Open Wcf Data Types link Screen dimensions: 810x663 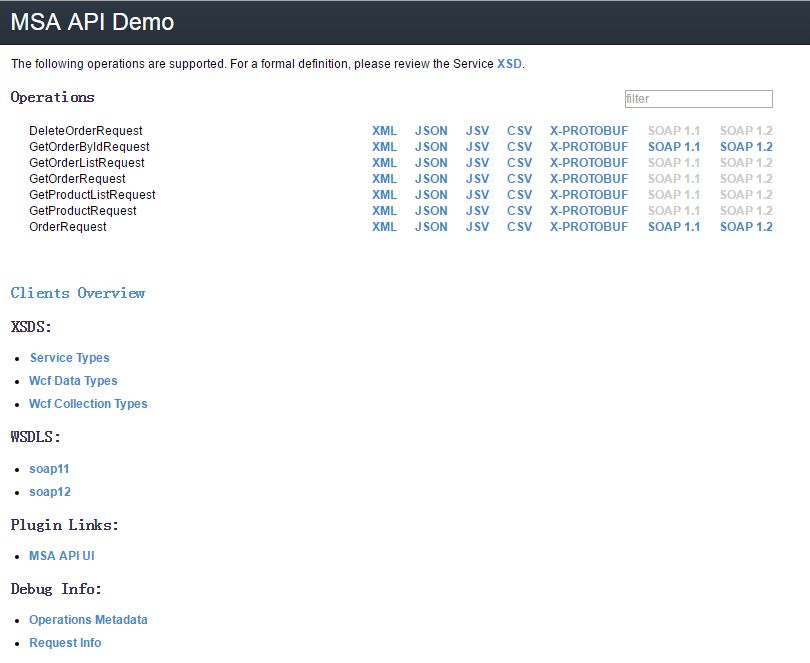(73, 381)
